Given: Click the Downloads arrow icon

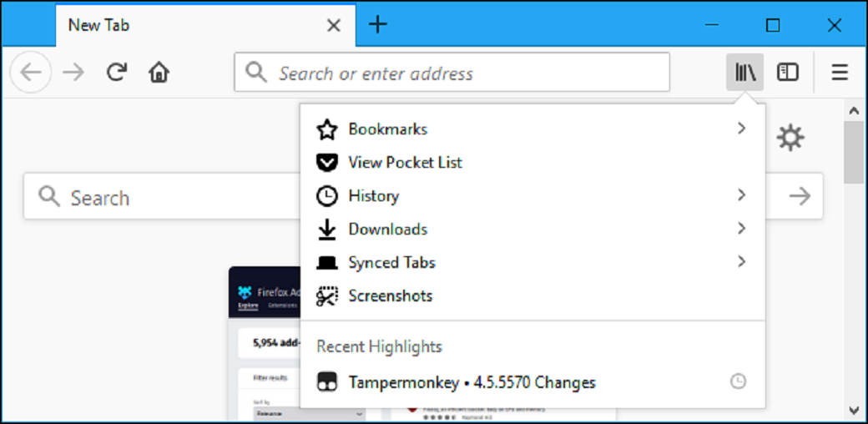Looking at the screenshot, I should (326, 230).
